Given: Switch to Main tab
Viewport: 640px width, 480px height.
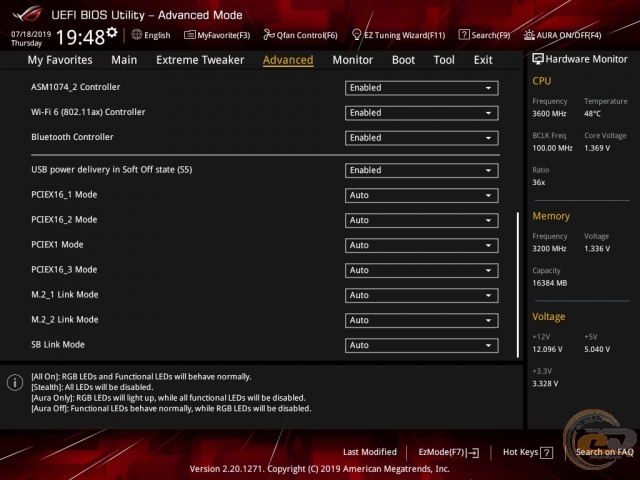Looking at the screenshot, I should point(124,60).
